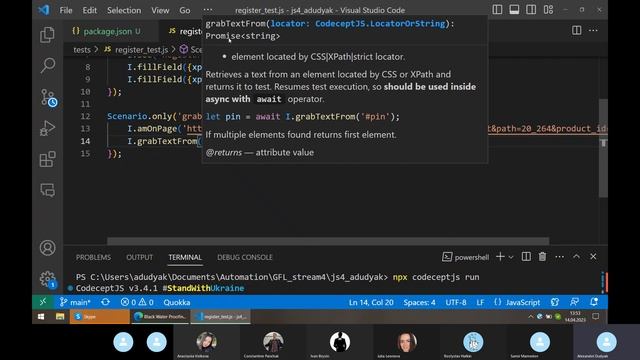640x360 pixels.
Task: Click the main* git branch indicator
Action: pyautogui.click(x=75, y=302)
